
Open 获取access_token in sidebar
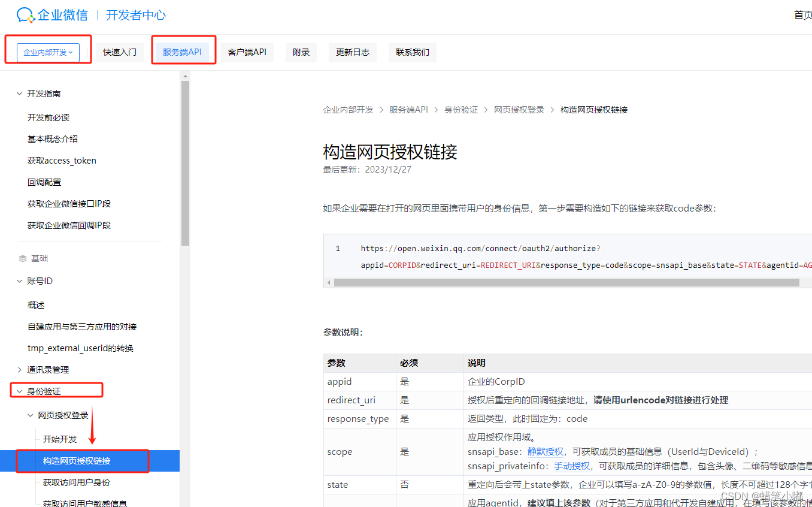click(62, 161)
